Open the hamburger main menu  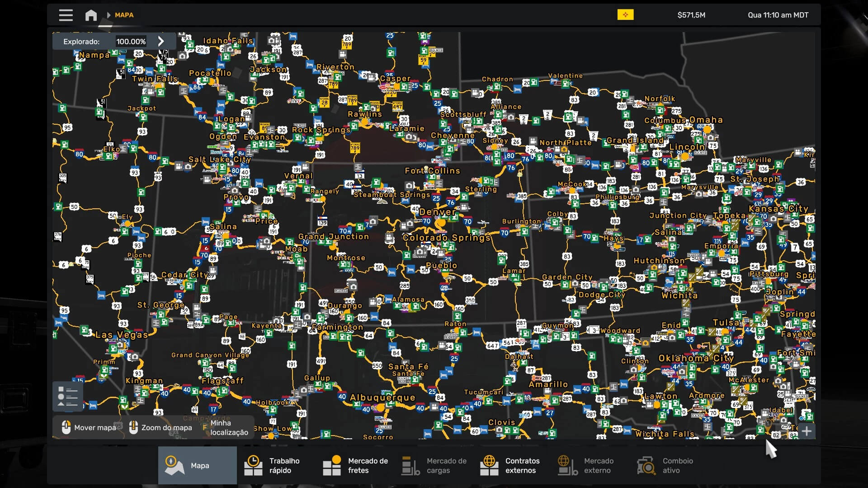[66, 15]
